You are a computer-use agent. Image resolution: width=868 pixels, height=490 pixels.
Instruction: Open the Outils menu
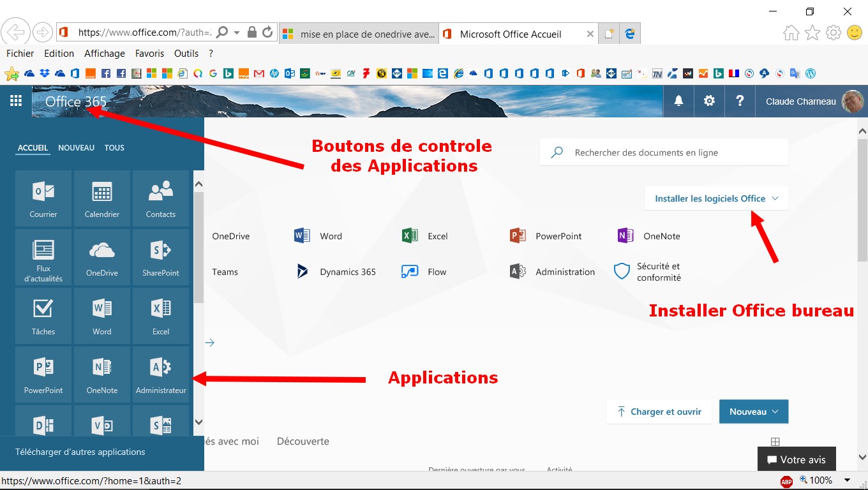(186, 54)
